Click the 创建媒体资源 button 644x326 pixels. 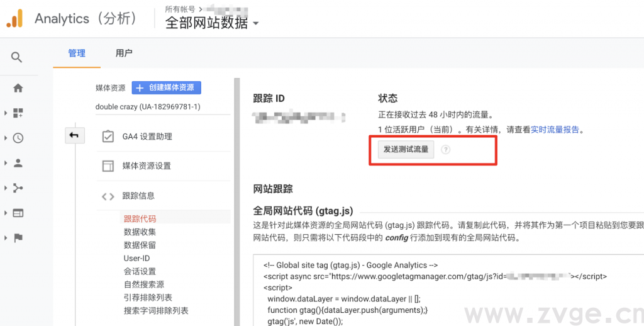coord(166,87)
